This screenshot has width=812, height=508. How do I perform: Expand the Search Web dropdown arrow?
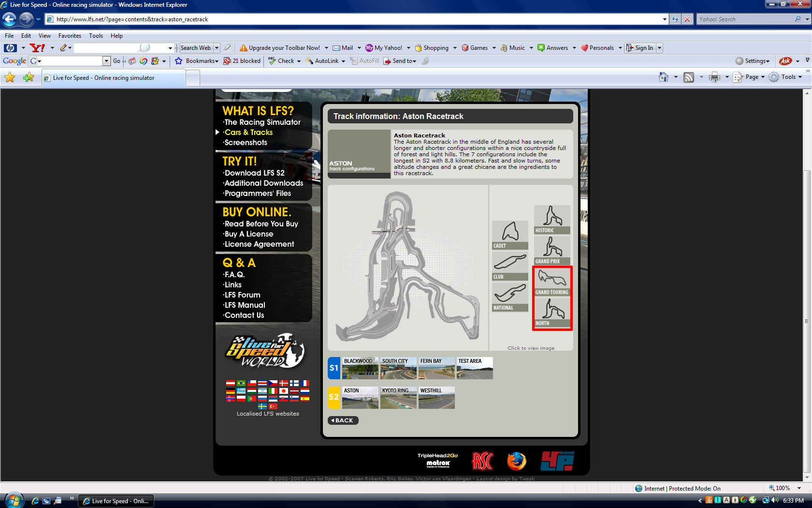tap(217, 47)
